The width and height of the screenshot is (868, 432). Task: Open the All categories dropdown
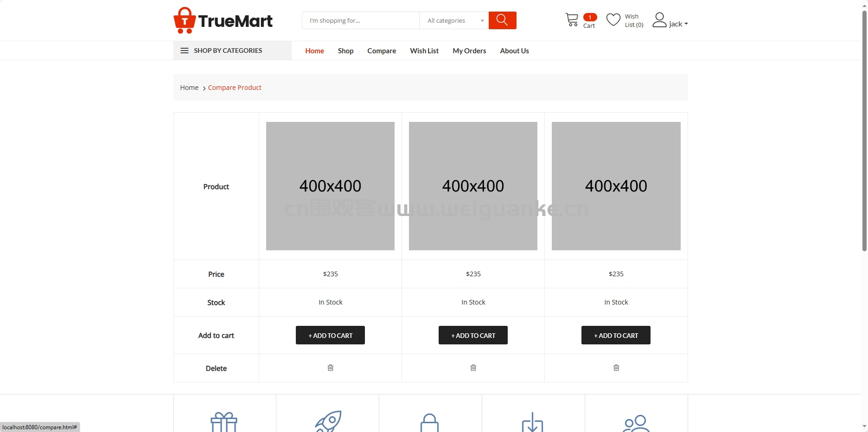click(454, 20)
